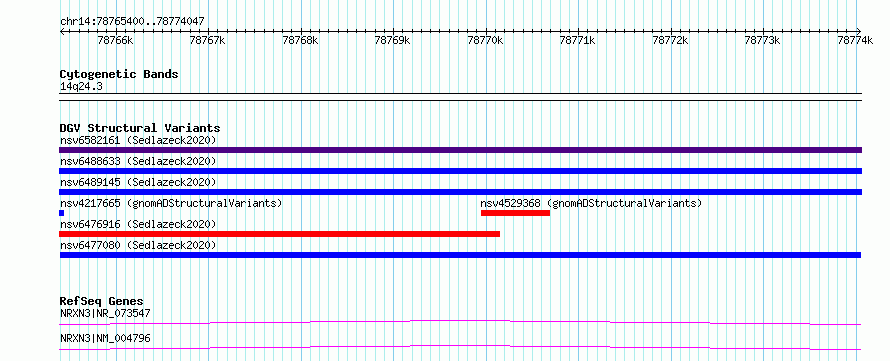Viewport: 890px width, 361px height.
Task: Click the 78770k ruler tick label
Action: pos(485,40)
